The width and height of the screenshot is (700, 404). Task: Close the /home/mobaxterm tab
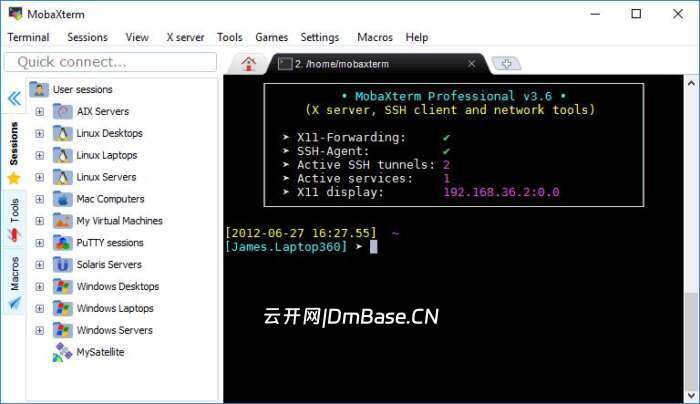point(471,64)
